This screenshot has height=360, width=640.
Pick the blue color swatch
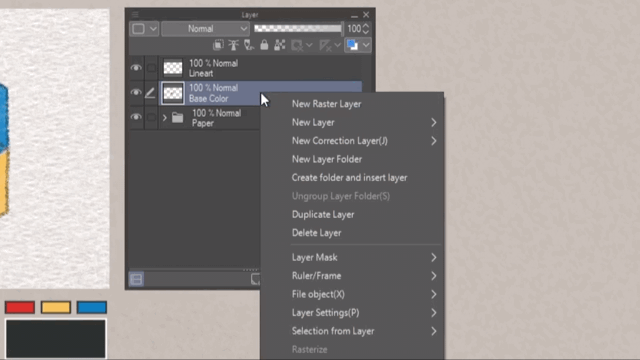point(92,307)
